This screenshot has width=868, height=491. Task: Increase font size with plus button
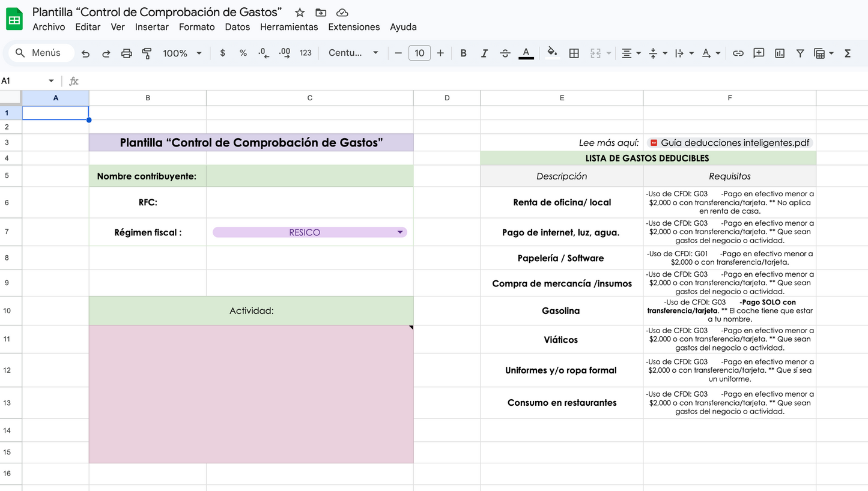[440, 53]
